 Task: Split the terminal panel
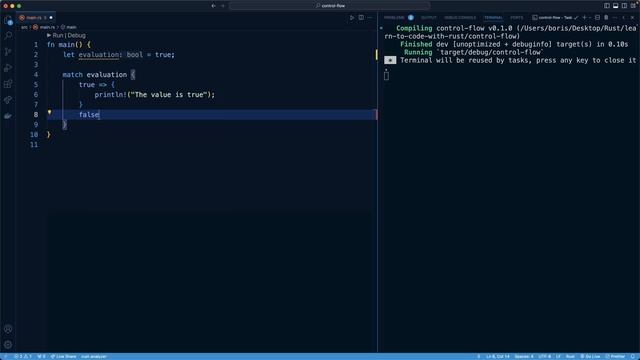(598, 18)
